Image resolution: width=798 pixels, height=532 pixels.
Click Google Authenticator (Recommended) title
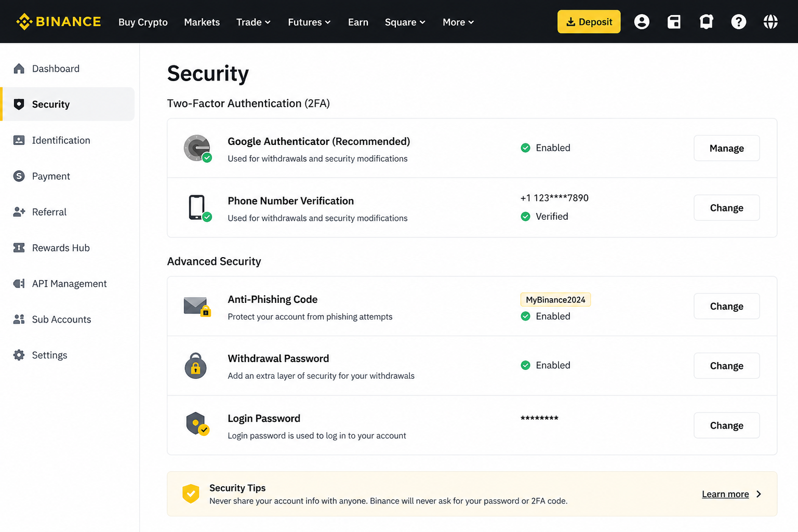click(x=318, y=141)
